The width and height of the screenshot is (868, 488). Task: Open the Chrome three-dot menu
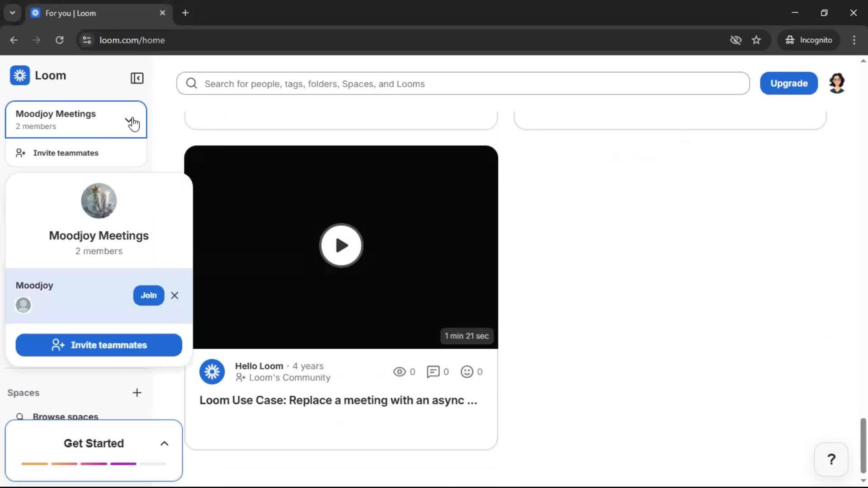click(x=854, y=40)
